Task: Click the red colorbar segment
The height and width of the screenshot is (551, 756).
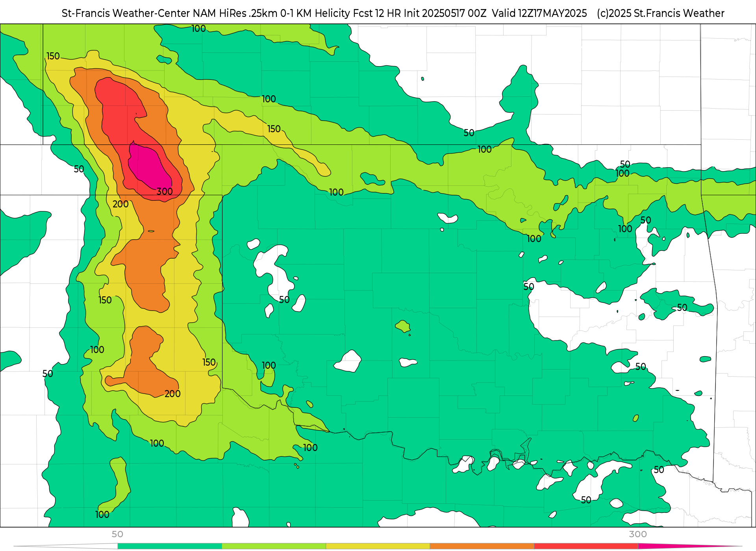Action: pyautogui.click(x=586, y=546)
